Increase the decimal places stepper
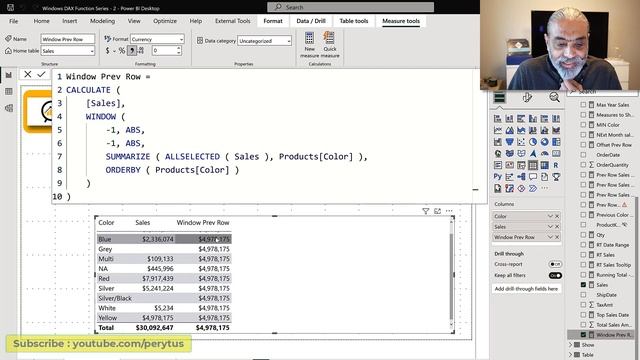640x360 pixels. (x=179, y=48)
